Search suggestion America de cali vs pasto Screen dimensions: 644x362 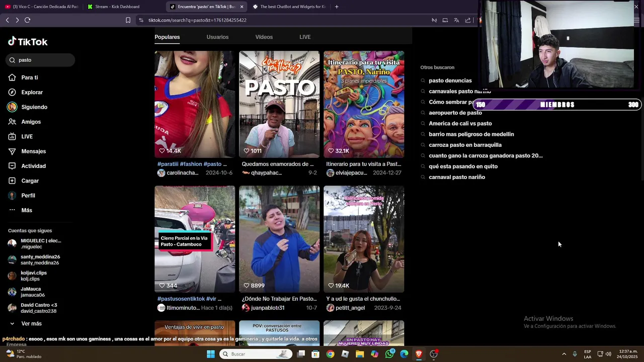click(x=460, y=124)
